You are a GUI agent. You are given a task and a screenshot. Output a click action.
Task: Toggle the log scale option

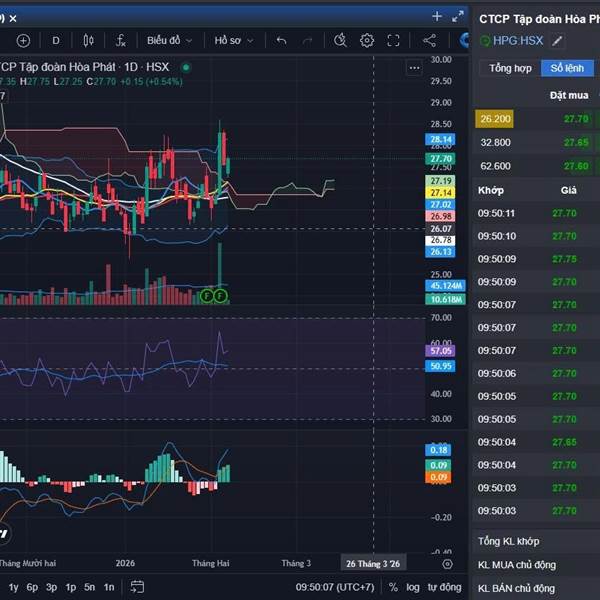coord(413,587)
